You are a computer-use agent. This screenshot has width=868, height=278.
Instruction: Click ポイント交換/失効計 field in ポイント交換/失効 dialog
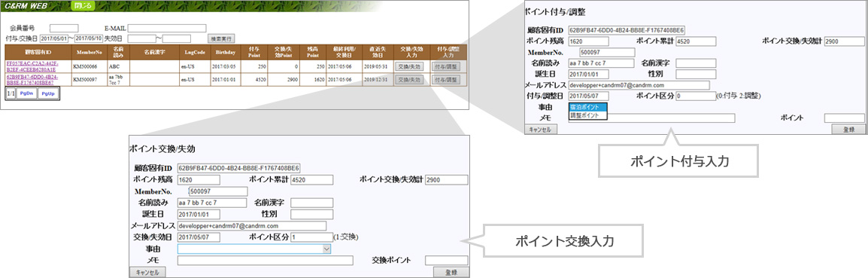coord(446,180)
